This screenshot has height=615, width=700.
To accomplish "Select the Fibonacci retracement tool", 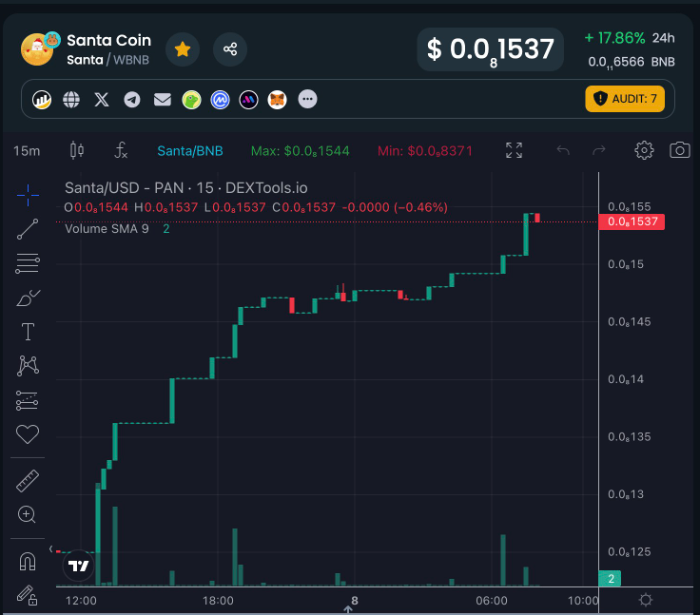I will coord(28,263).
